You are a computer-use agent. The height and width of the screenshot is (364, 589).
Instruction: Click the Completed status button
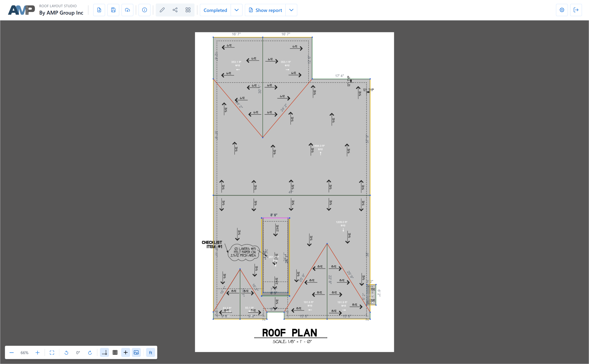tap(215, 10)
